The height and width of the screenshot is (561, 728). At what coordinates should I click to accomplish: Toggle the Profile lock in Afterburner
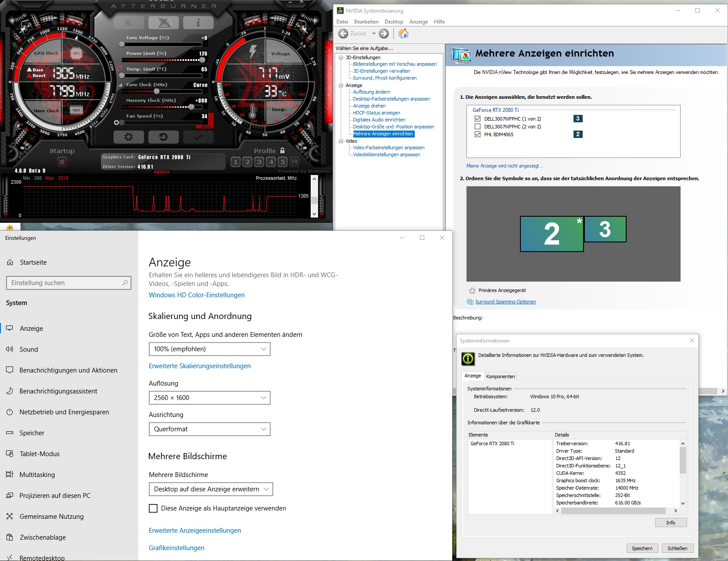(x=282, y=151)
